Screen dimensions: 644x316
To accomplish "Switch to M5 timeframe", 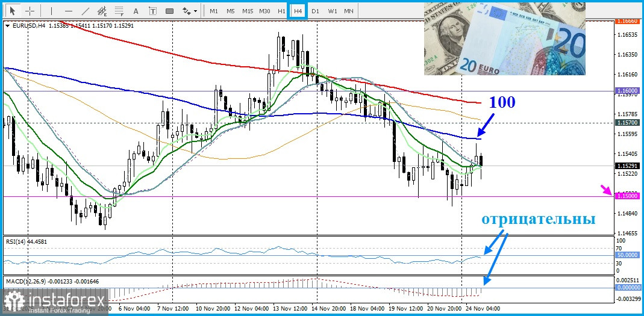I will (231, 11).
